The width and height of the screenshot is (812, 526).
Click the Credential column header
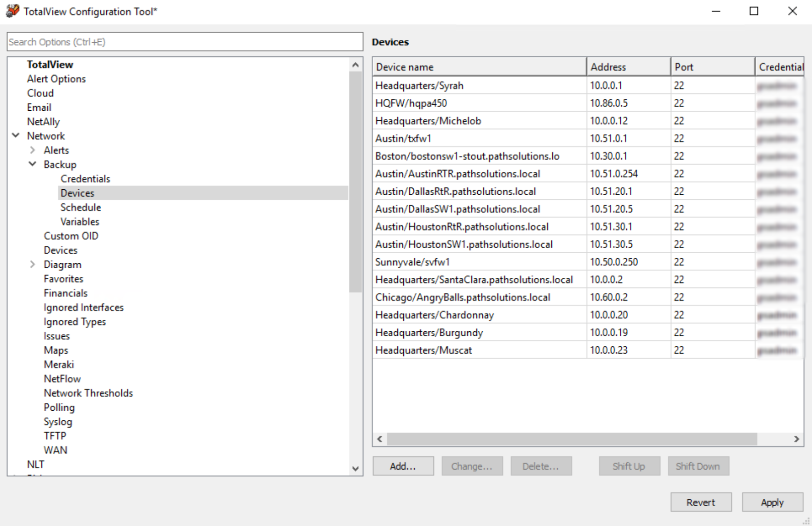coord(780,67)
